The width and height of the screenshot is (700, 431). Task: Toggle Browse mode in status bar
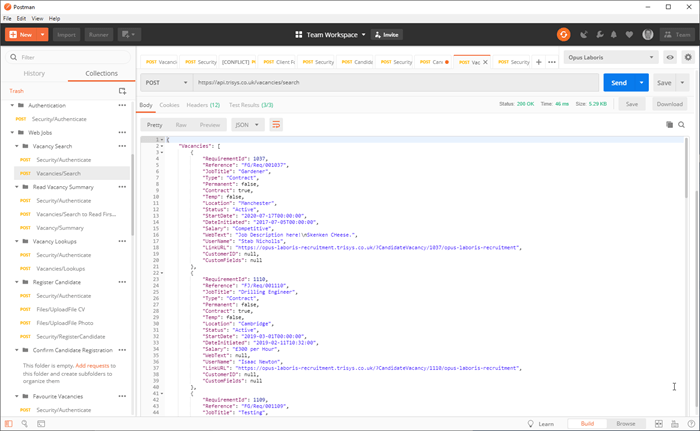click(x=626, y=423)
